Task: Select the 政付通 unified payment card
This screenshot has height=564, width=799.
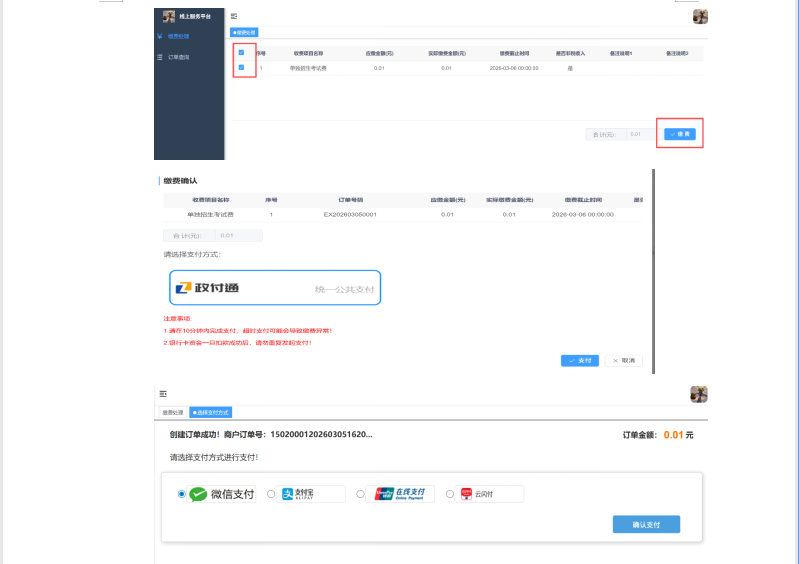Action: [275, 288]
